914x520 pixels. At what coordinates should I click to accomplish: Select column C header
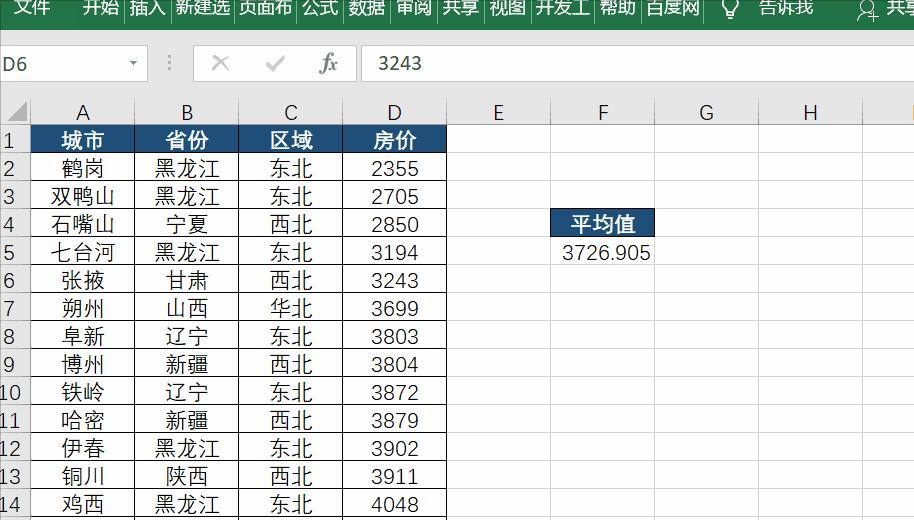pos(290,112)
